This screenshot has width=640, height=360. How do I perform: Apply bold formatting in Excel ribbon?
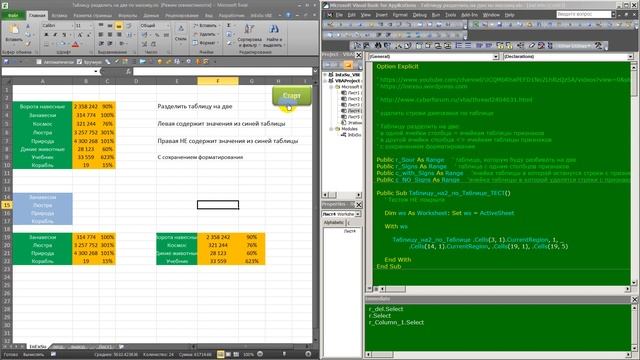(46, 35)
